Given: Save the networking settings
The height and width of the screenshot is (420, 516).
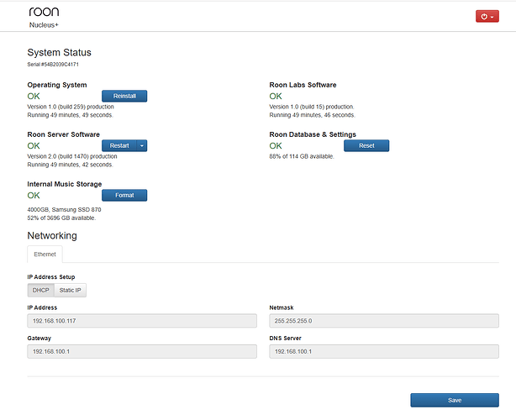Looking at the screenshot, I should (x=455, y=401).
